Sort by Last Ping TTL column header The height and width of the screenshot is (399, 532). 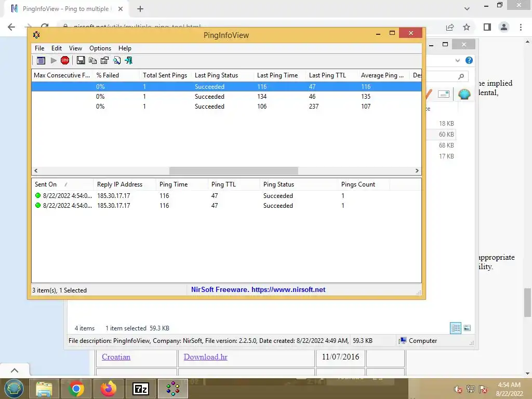[332, 75]
